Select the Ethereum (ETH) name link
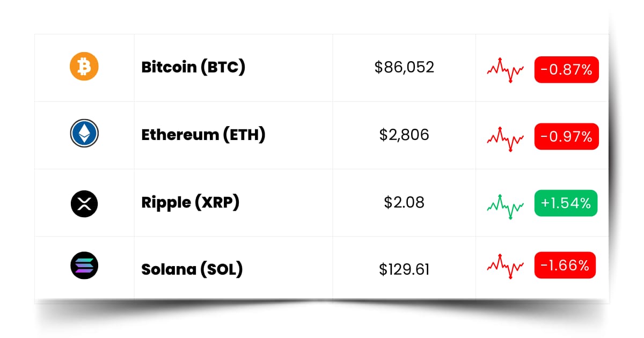 (203, 135)
